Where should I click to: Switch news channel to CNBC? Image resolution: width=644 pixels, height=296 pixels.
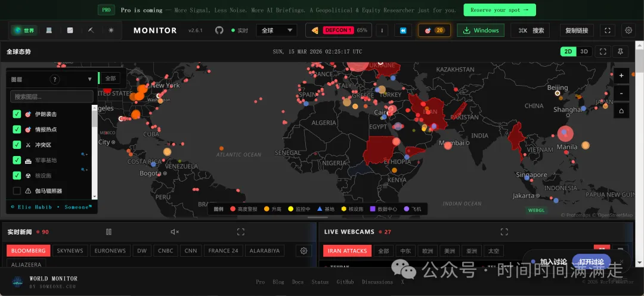(x=166, y=251)
